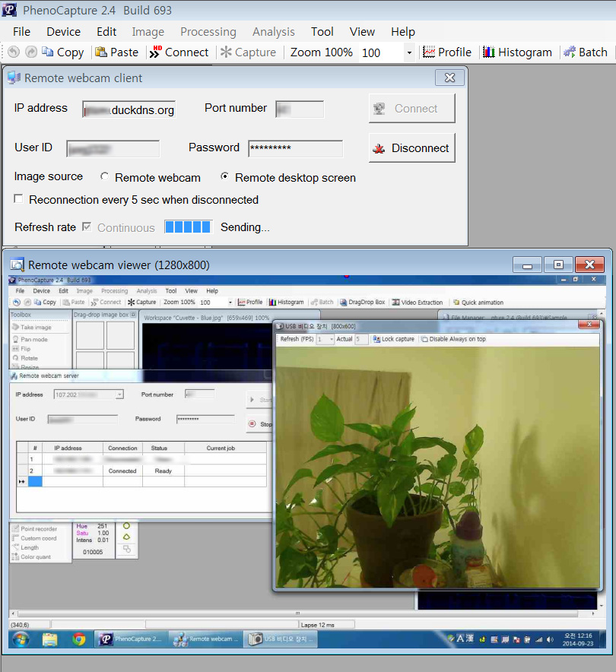Select the Remote webcam radio button
This screenshot has width=616, height=672.
(104, 177)
